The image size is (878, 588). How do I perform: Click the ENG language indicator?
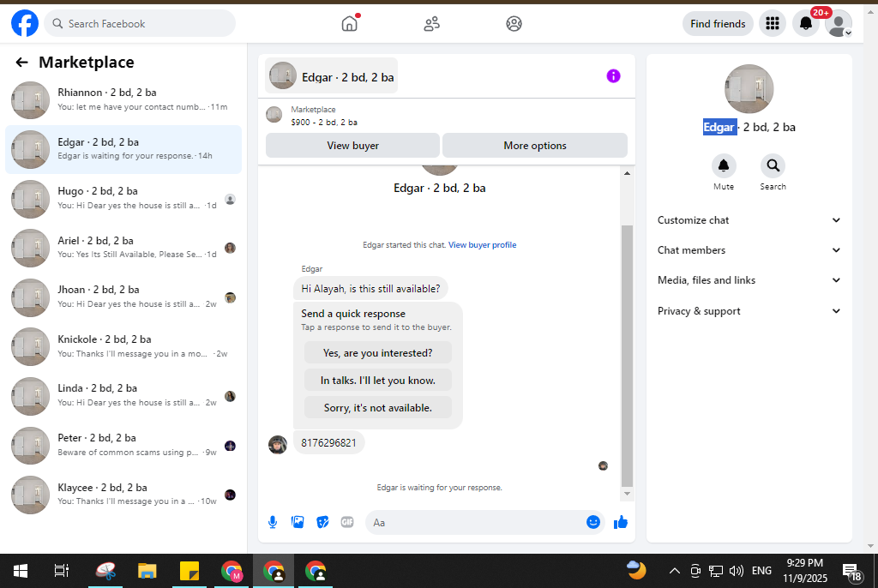[761, 571]
